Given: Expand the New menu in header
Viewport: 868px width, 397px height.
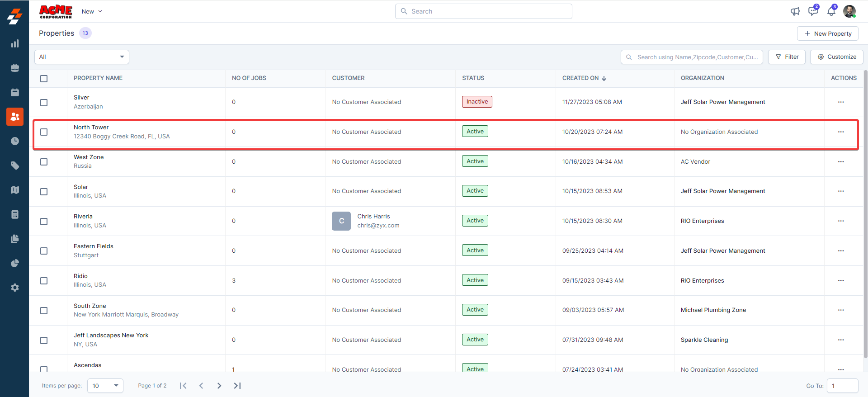Looking at the screenshot, I should coord(92,11).
